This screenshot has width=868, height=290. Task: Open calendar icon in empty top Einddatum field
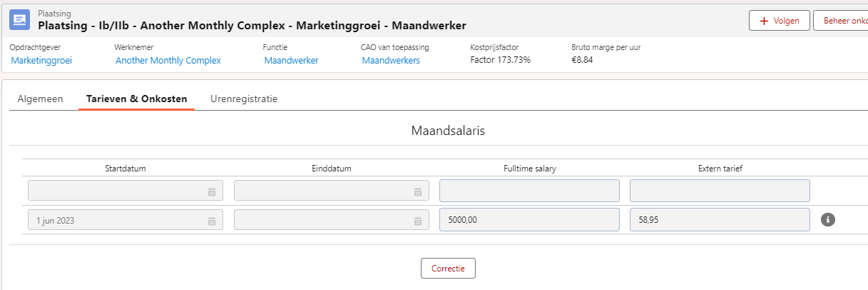pyautogui.click(x=418, y=191)
